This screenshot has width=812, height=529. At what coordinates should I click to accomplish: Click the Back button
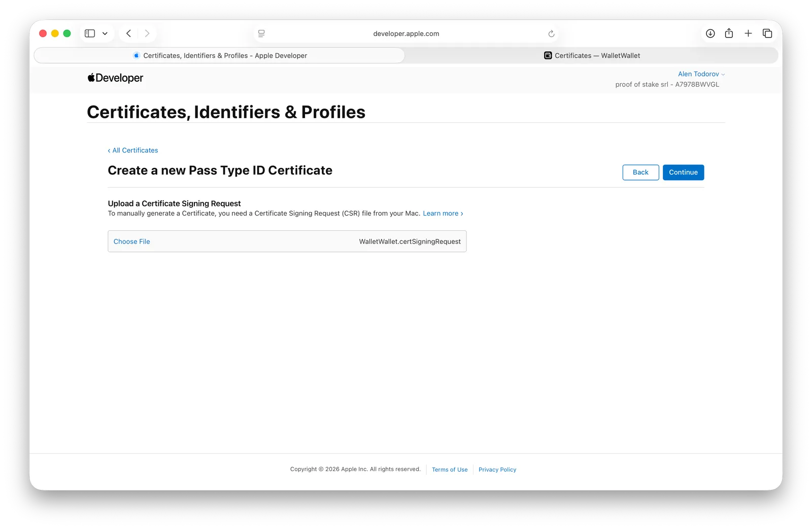click(x=640, y=172)
